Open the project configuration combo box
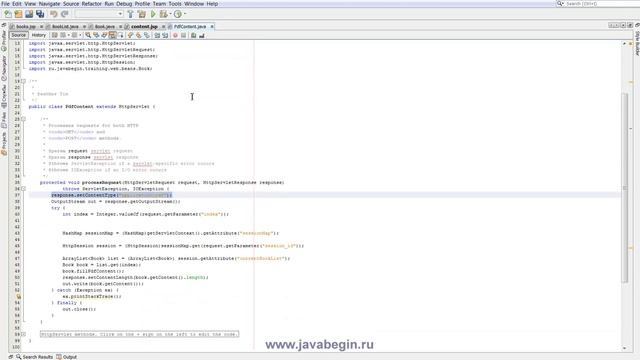This screenshot has height=360, width=640. [99, 14]
